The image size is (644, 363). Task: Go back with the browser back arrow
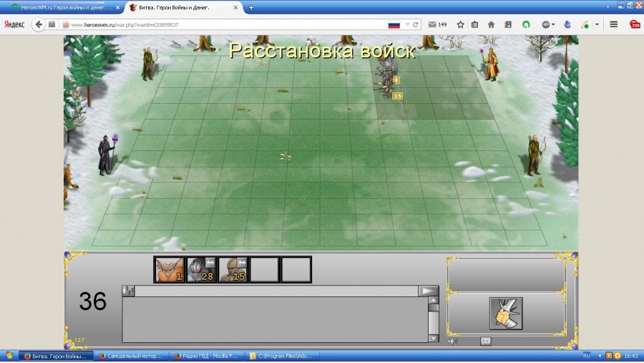click(x=39, y=24)
